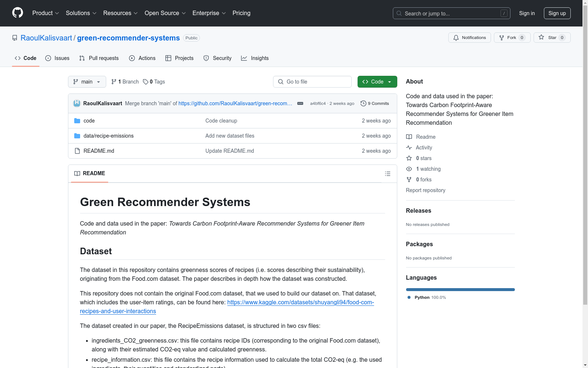
Task: Click the Go to file input
Action: [312, 82]
